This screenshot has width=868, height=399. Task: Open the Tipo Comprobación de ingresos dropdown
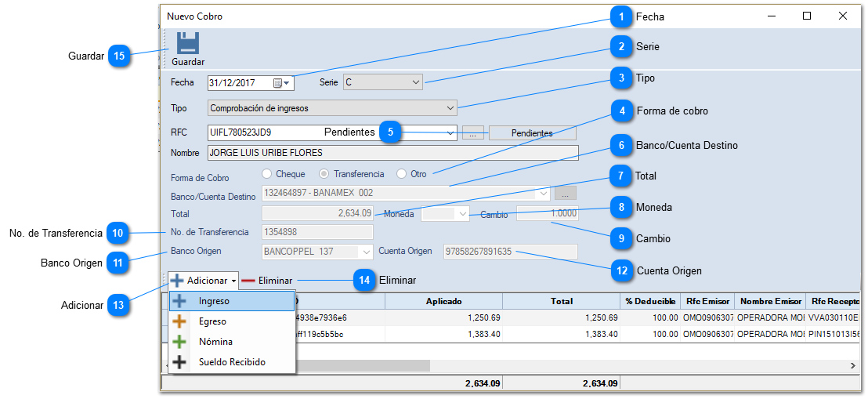450,107
